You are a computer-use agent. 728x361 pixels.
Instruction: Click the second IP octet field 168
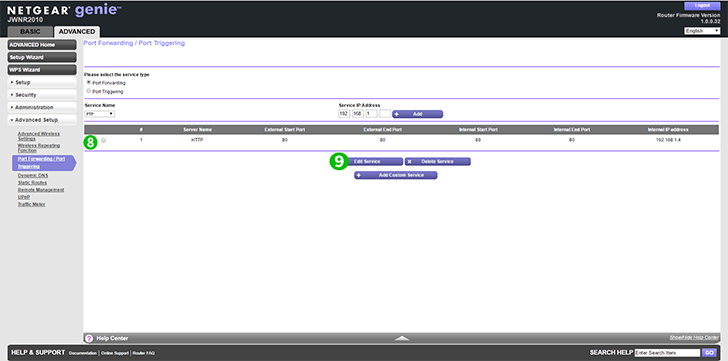(x=358, y=114)
